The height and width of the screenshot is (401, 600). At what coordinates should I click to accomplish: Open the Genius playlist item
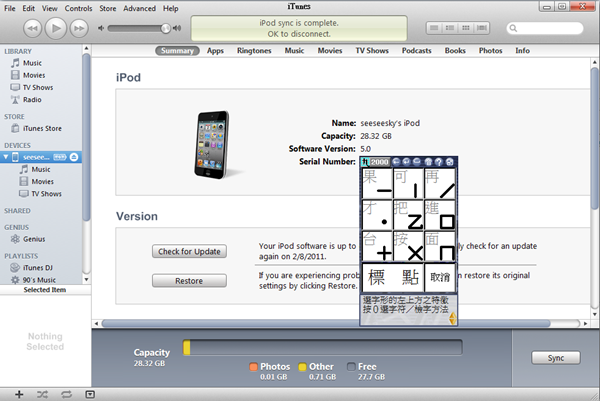point(34,239)
